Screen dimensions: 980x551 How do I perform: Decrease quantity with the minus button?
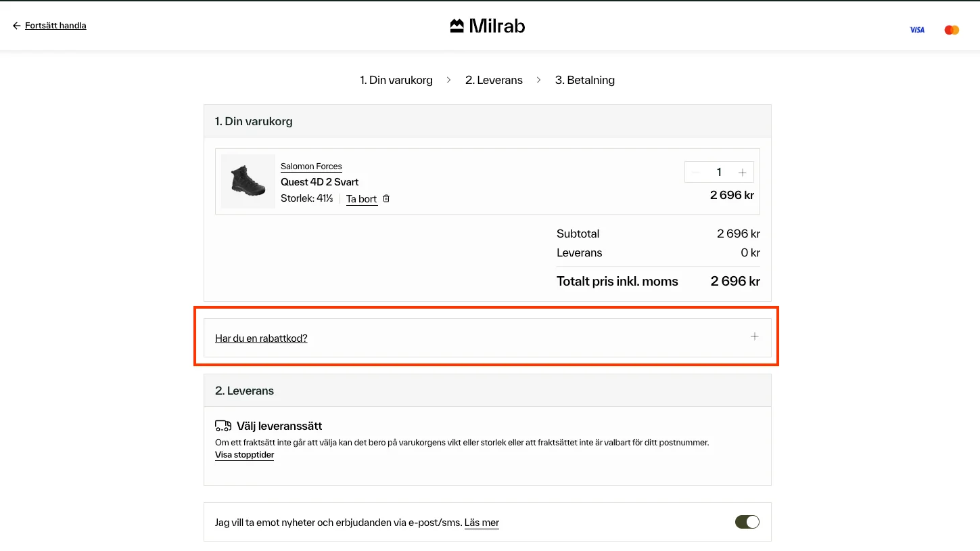point(695,173)
